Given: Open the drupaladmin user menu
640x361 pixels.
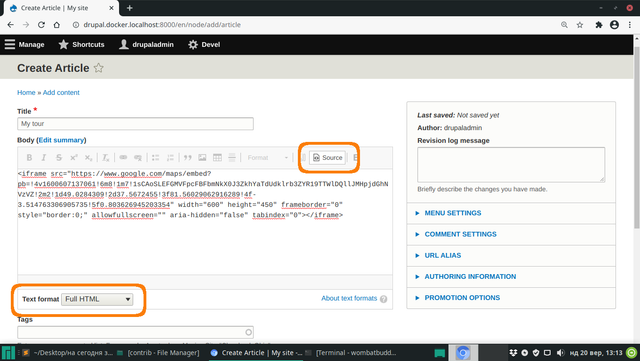Looking at the screenshot, I should click(146, 45).
